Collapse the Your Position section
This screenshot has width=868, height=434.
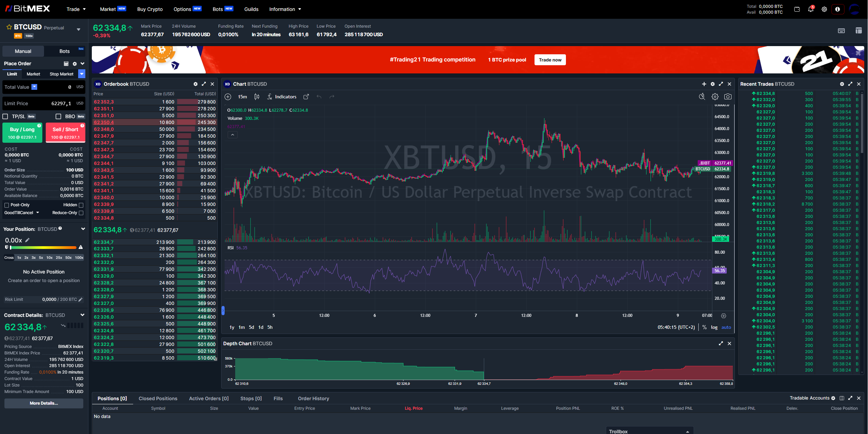(x=83, y=229)
